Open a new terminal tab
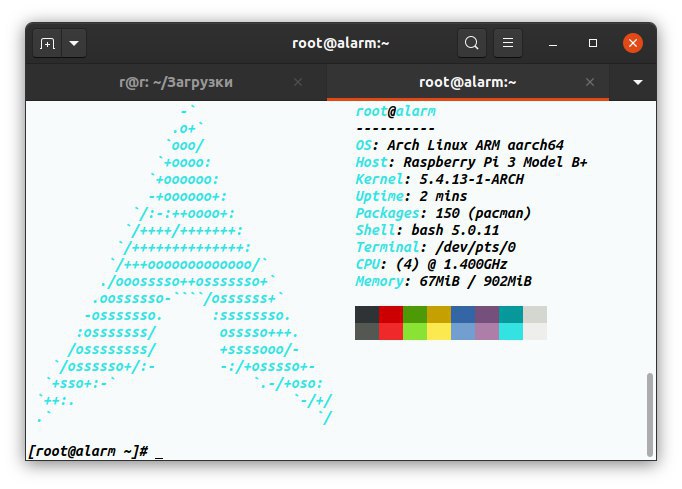Image resolution: width=682 pixels, height=489 pixels. [47, 43]
